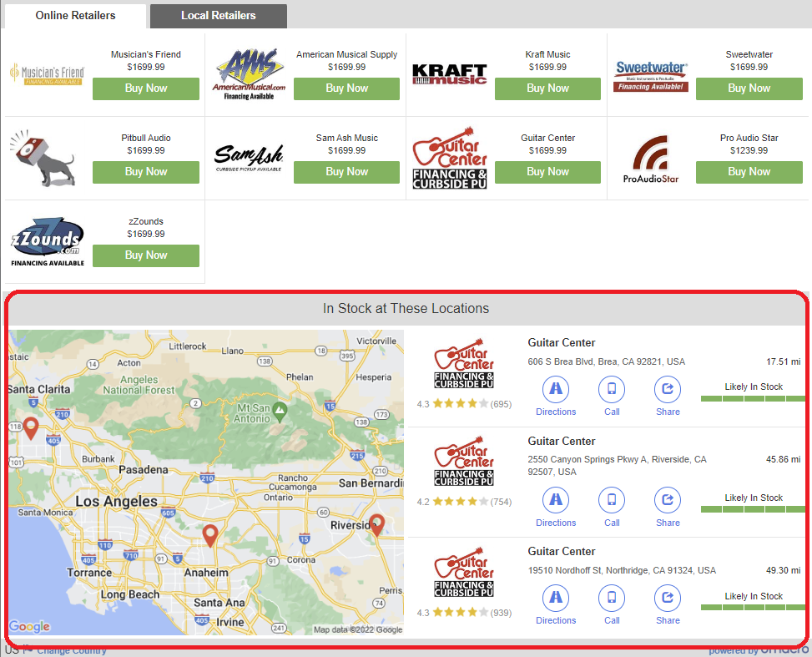The height and width of the screenshot is (657, 812).
Task: Click the 4.3 star rating with 695 reviews
Action: click(464, 403)
